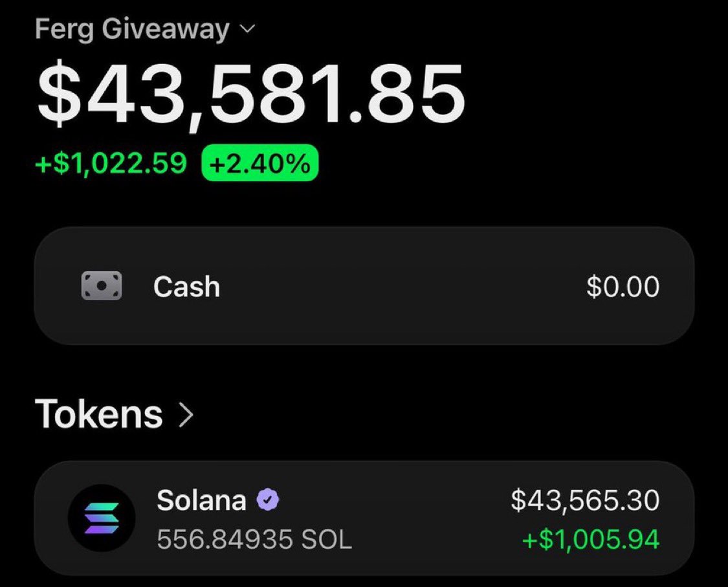Open the Cash row

[x=364, y=286]
